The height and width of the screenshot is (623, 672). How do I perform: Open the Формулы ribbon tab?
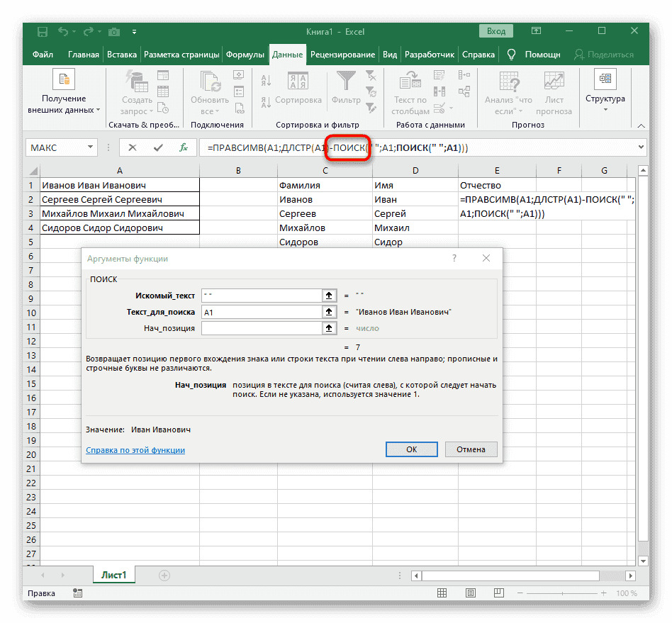point(246,55)
